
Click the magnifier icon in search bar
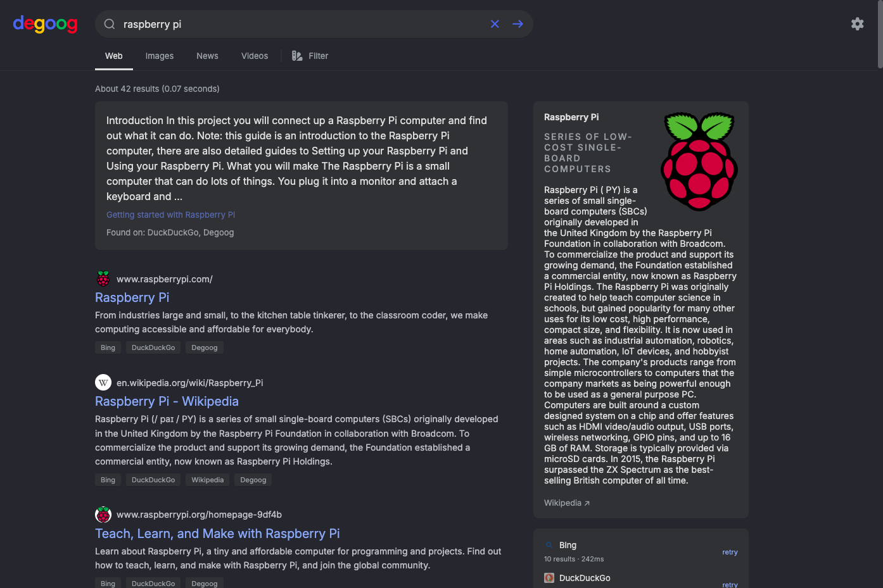click(110, 24)
